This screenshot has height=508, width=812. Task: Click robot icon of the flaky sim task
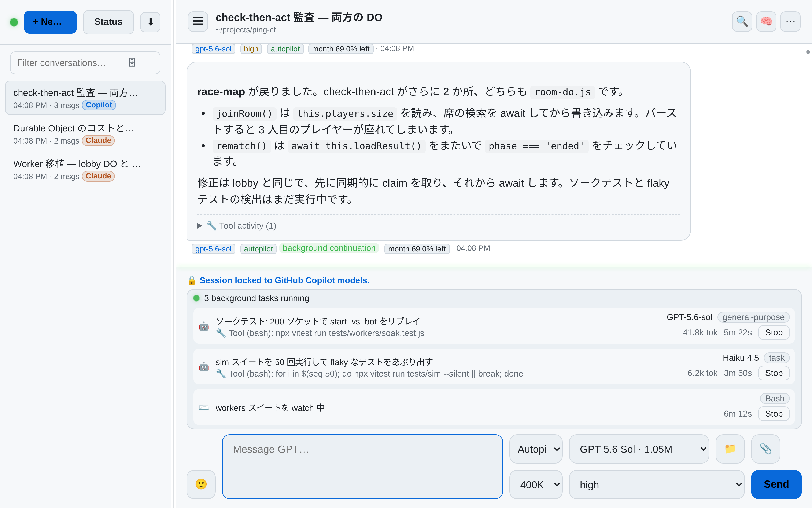204,367
